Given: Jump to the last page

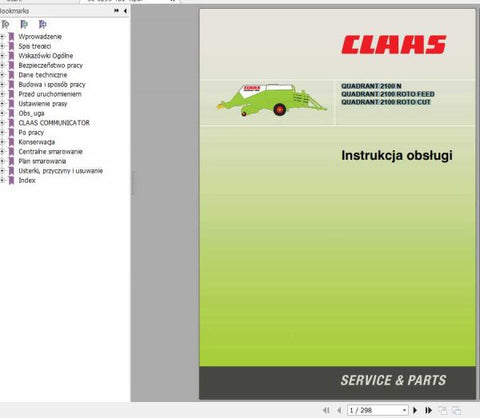Looking at the screenshot, I should pos(429,410).
